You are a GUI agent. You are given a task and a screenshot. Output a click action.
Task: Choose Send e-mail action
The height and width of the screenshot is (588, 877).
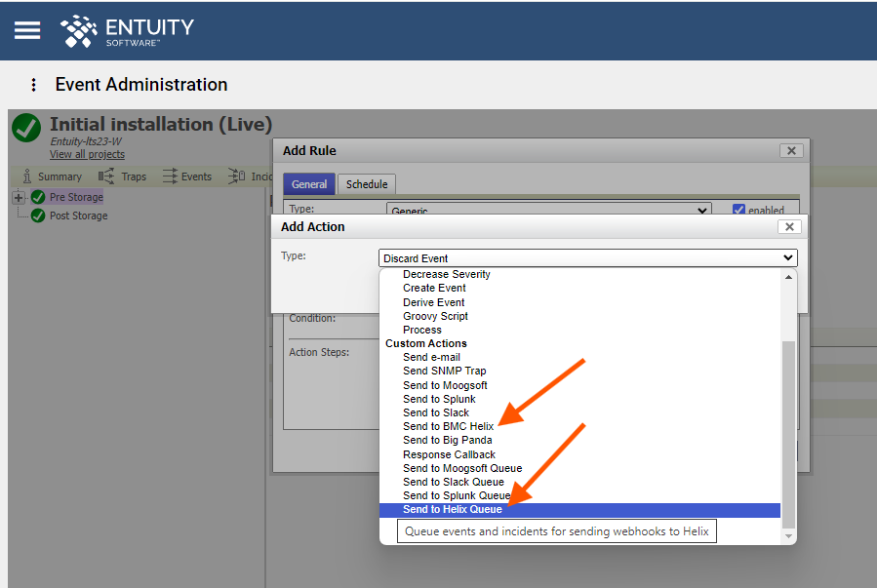point(431,357)
